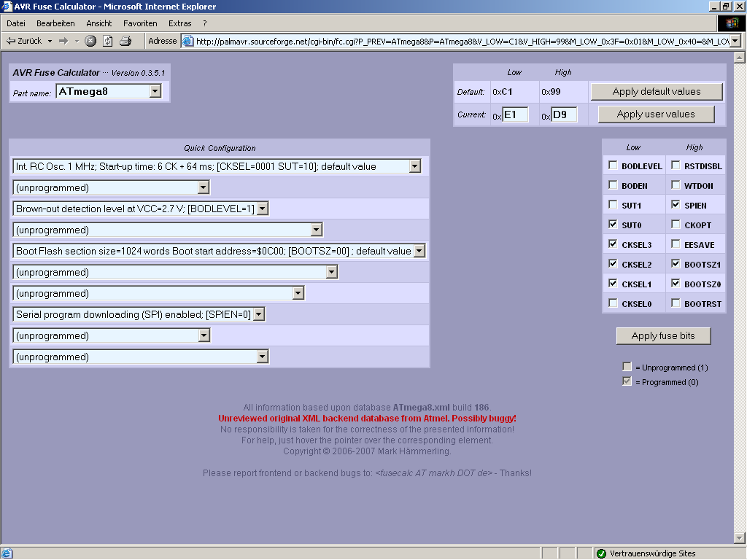
Task: Click the IE status bar page icon
Action: [7, 553]
